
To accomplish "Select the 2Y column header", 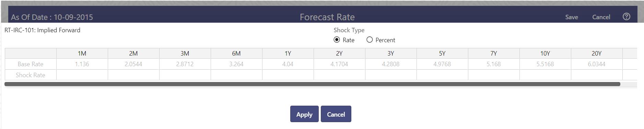I will (339, 54).
